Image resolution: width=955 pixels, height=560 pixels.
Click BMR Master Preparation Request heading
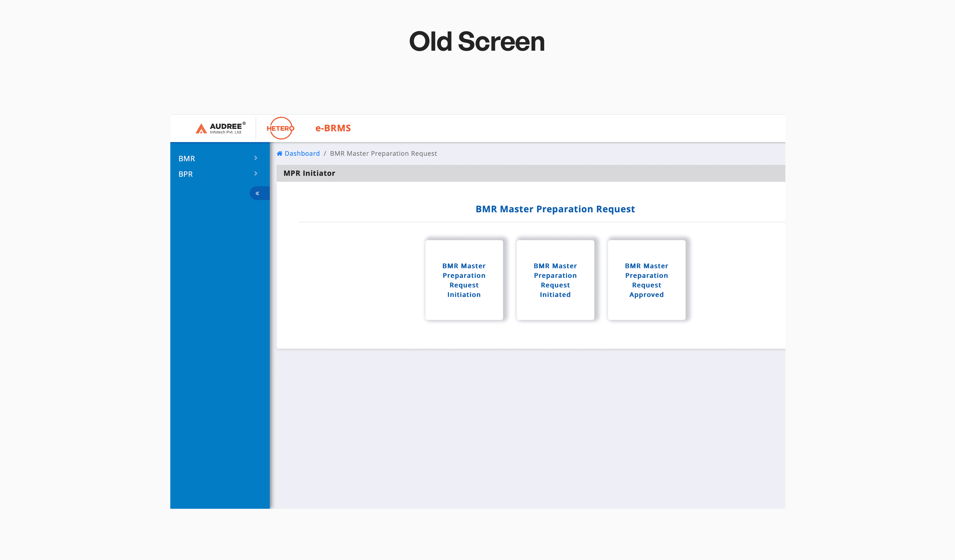tap(555, 209)
